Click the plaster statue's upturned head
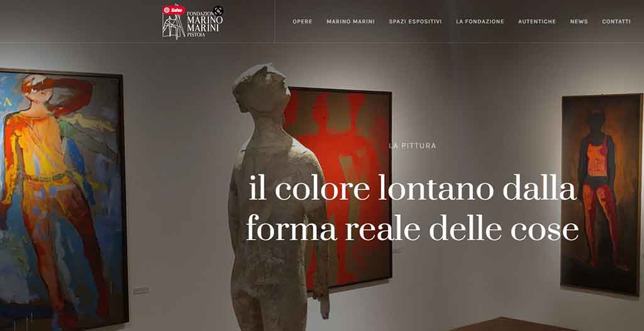The image size is (644, 331). (x=262, y=87)
